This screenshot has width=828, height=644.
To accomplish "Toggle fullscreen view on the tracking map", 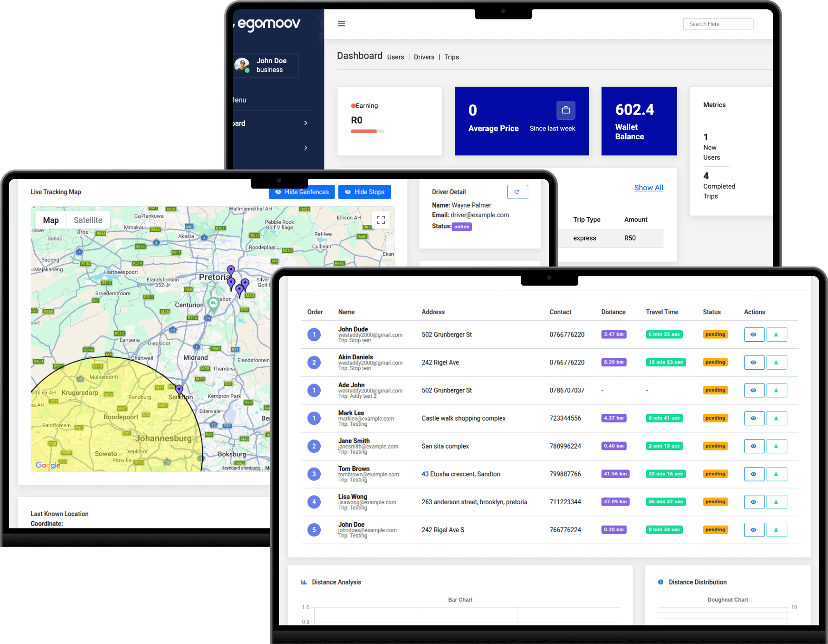I will [x=381, y=220].
